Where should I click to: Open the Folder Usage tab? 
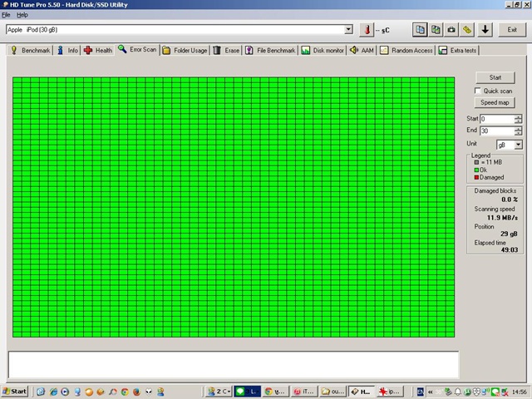click(185, 51)
